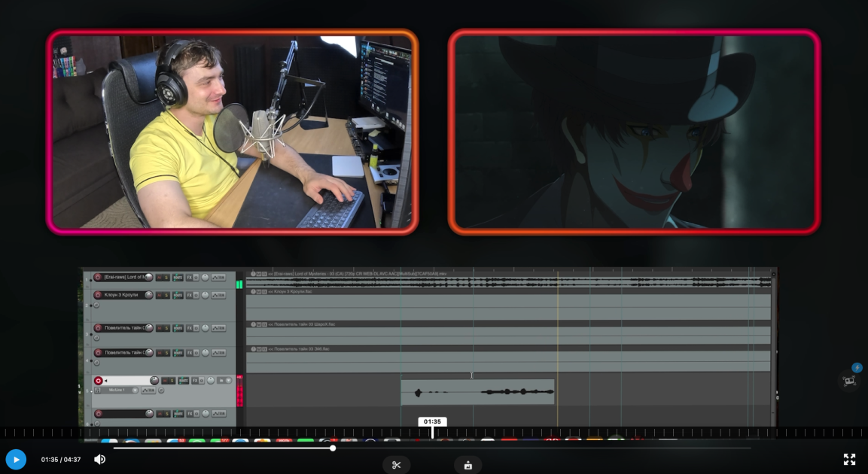Click the lock icon on Клоун 3 Кроули.flac item

tap(253, 291)
